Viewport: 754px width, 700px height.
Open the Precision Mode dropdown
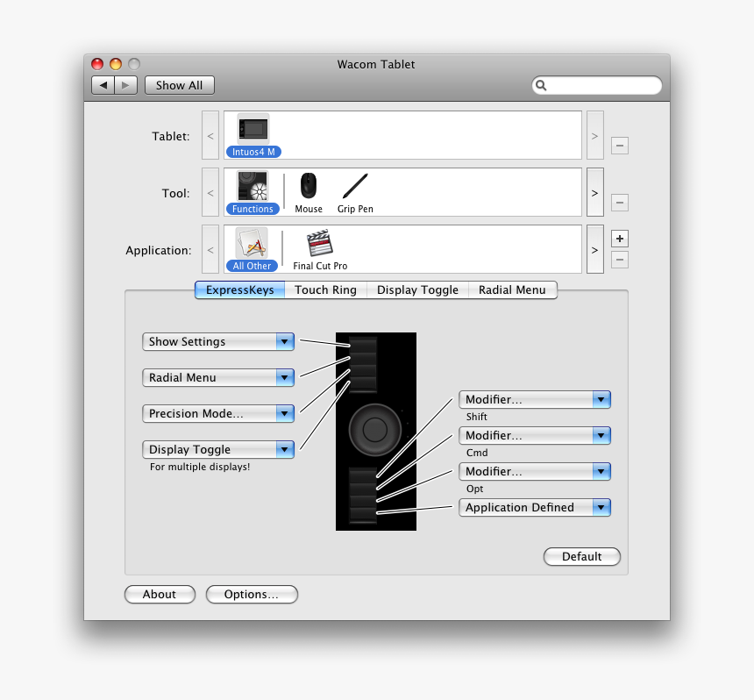[x=218, y=414]
